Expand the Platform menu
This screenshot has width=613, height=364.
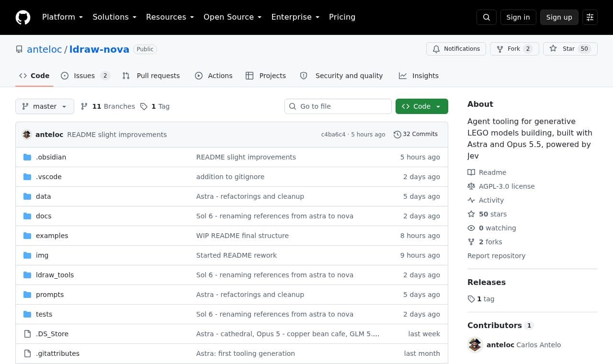click(x=63, y=17)
